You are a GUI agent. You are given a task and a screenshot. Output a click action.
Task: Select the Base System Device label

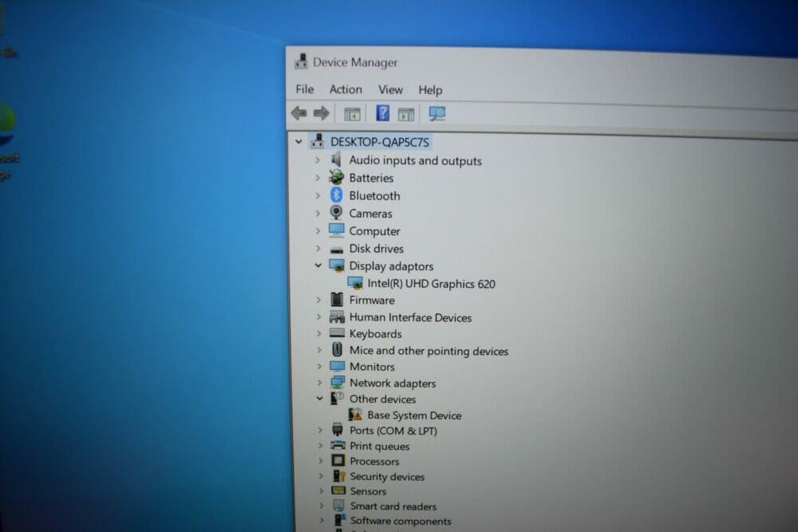click(x=414, y=416)
